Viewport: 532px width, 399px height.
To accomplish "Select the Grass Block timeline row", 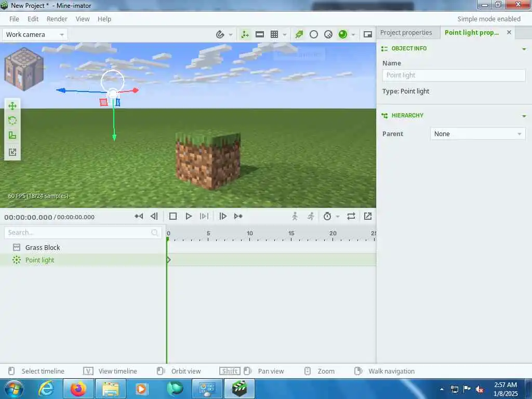I will [83, 247].
